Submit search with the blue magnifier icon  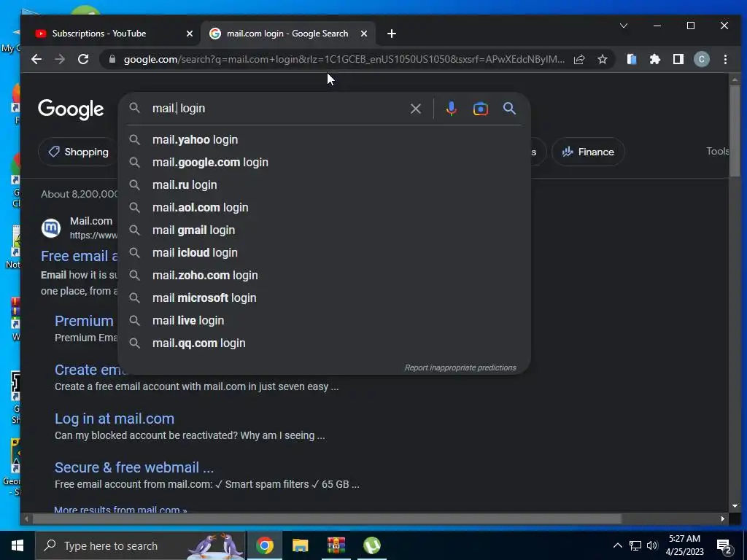(509, 109)
